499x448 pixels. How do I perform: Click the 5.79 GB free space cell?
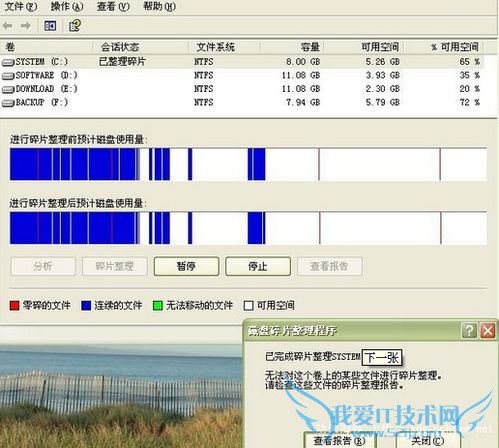pos(382,102)
